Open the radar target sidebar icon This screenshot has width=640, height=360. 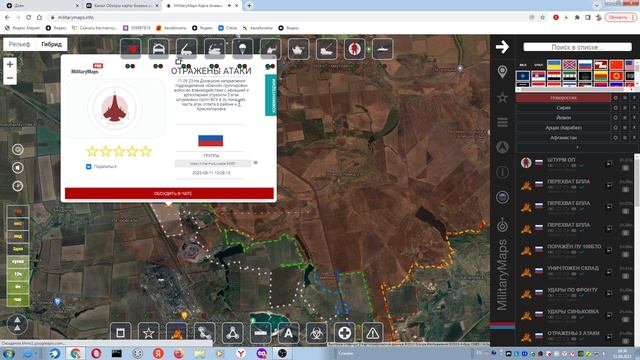point(502,225)
